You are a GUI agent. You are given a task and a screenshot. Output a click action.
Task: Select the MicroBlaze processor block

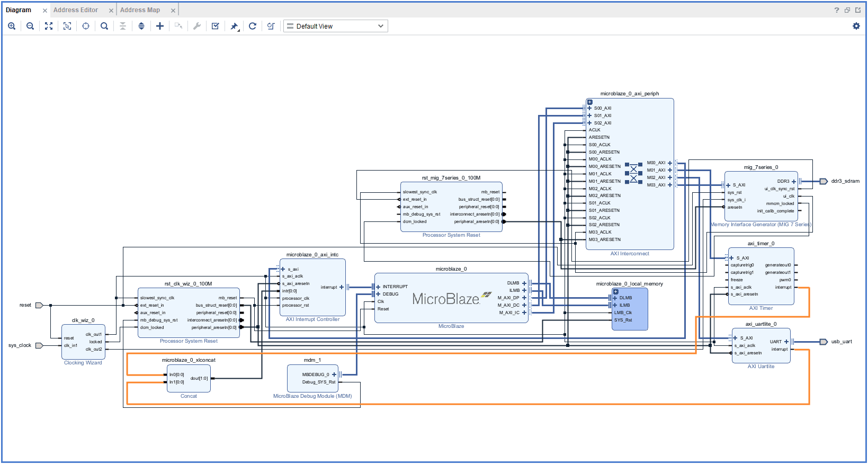446,300
